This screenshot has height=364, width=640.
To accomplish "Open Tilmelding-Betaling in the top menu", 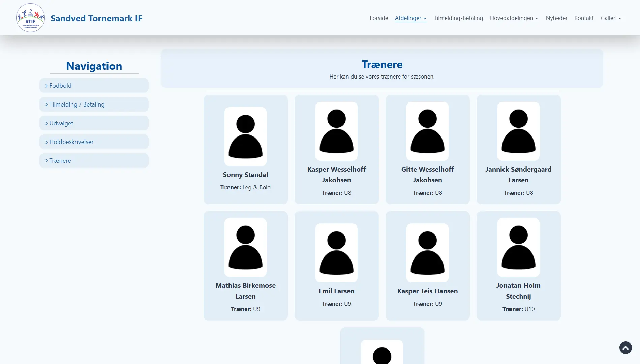I will pos(458,18).
